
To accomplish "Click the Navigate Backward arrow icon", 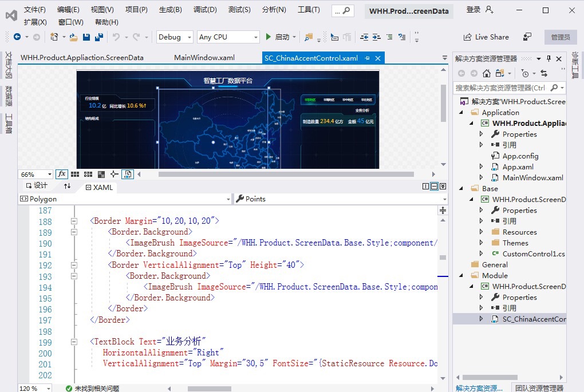I will click(x=17, y=37).
